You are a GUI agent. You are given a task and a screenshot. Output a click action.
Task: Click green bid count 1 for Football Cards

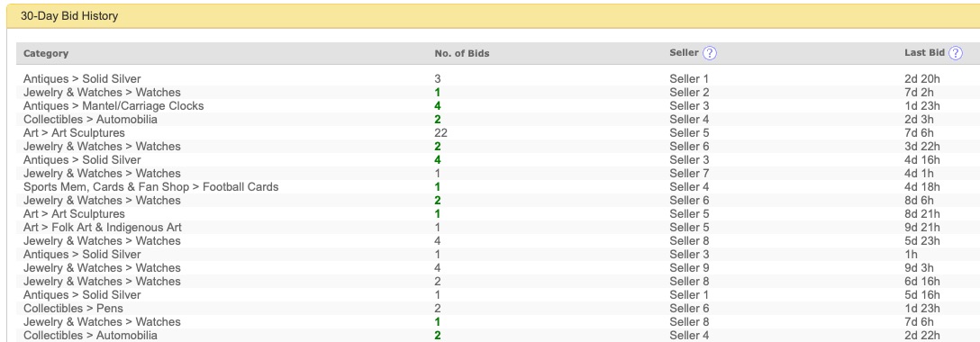[x=438, y=187]
